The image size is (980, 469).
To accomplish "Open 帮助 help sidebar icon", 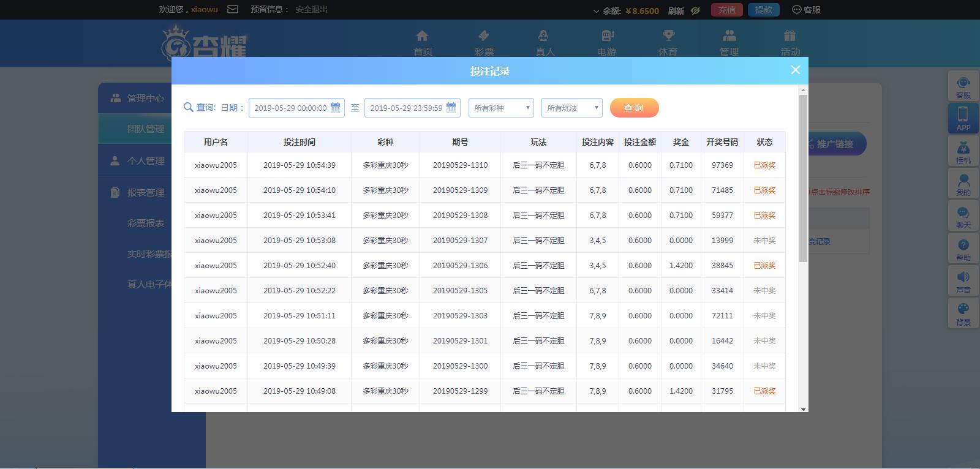I will coord(963,248).
